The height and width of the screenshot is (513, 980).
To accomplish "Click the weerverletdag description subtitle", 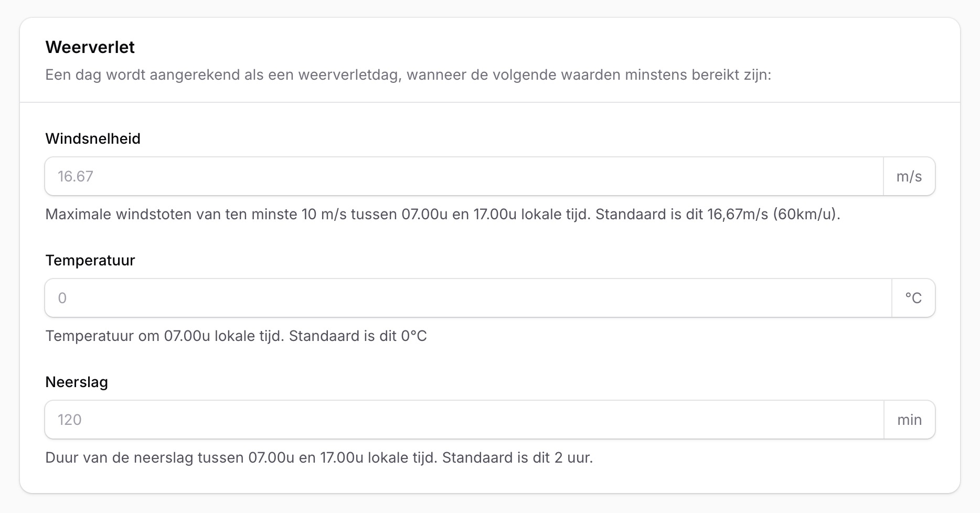I will click(x=408, y=74).
